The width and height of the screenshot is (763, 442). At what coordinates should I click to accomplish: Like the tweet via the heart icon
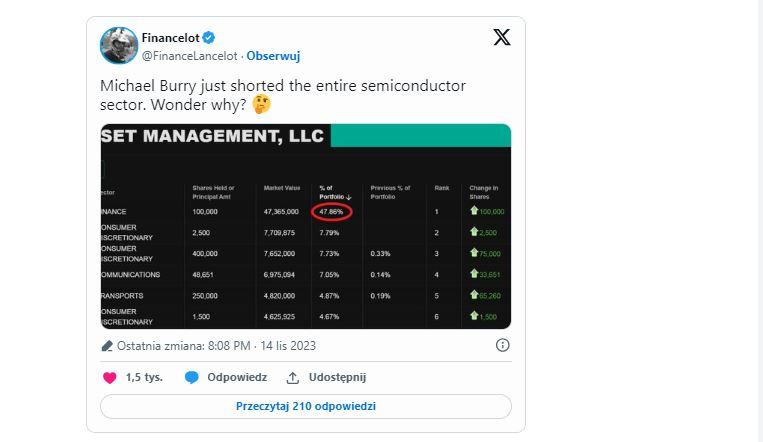click(110, 378)
